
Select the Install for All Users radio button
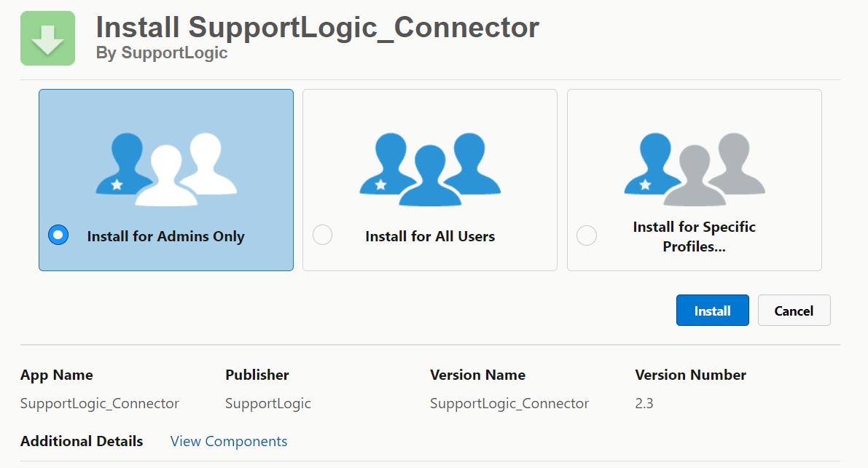322,235
